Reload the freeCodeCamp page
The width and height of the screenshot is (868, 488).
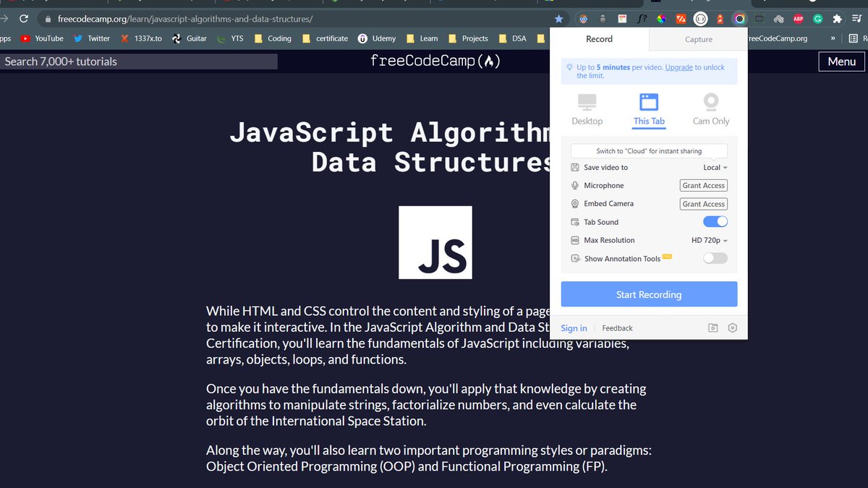pyautogui.click(x=23, y=19)
